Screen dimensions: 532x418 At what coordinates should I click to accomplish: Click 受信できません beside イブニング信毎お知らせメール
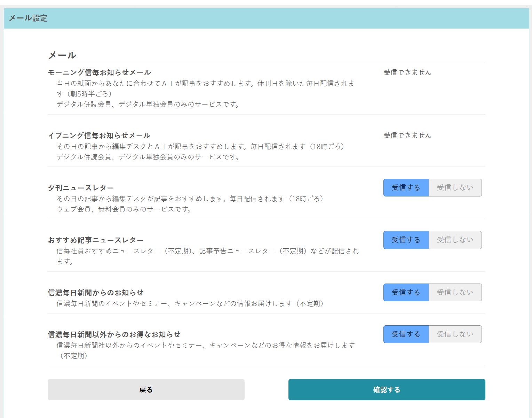pyautogui.click(x=407, y=135)
